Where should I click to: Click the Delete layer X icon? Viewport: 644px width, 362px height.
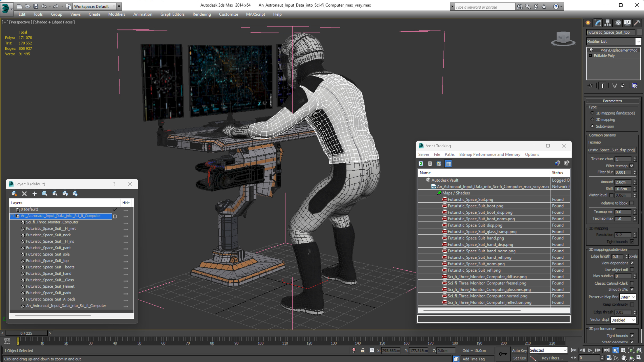pyautogui.click(x=24, y=193)
